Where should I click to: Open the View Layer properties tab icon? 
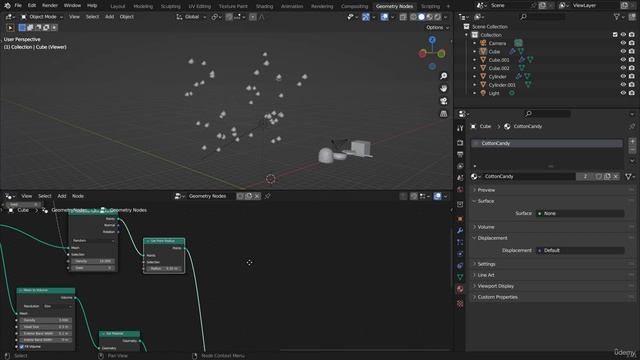point(460,166)
